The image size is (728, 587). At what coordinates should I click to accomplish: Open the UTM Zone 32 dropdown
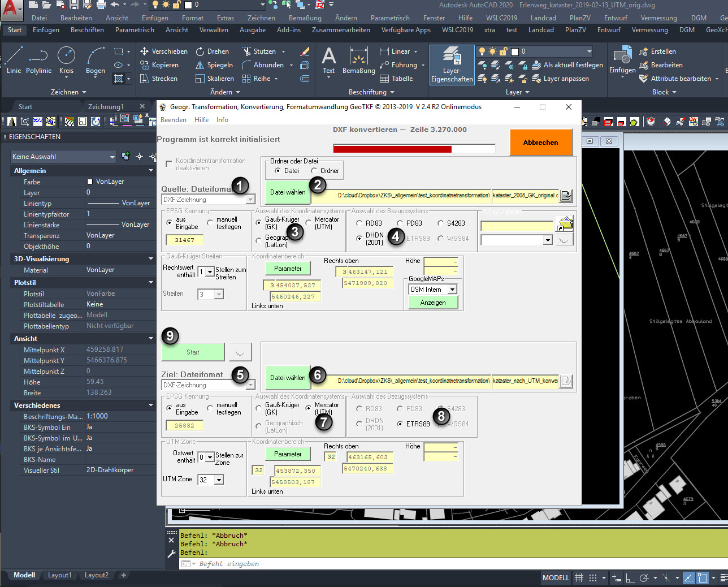(211, 480)
